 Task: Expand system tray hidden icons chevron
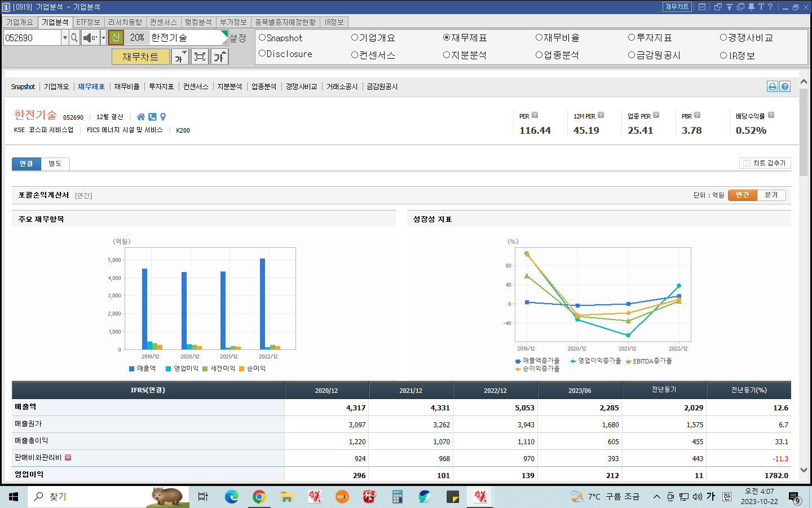(657, 497)
